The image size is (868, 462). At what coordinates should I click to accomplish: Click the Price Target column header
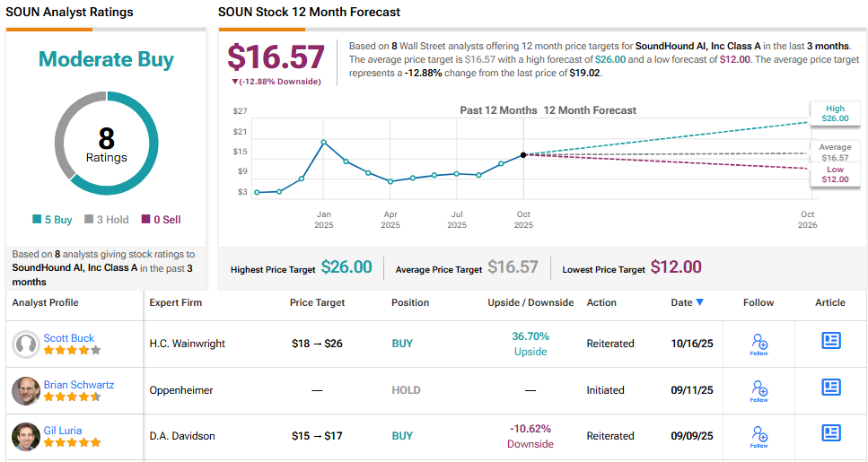click(x=317, y=303)
